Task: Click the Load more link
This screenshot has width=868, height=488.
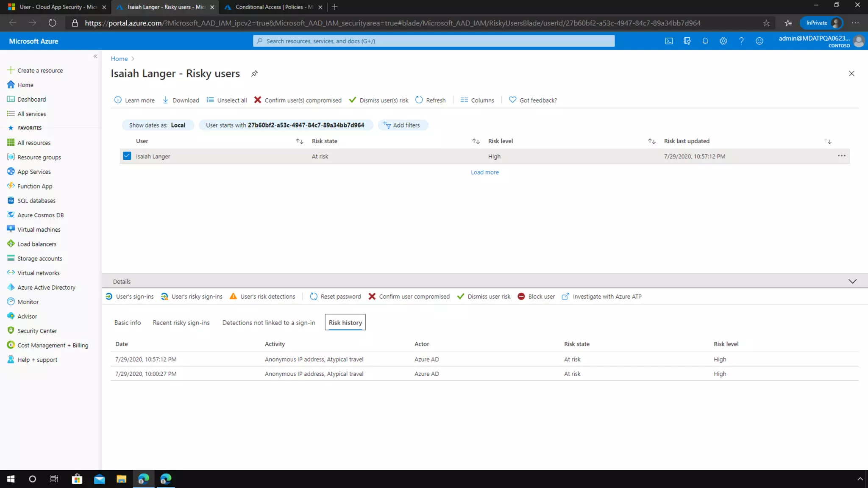Action: click(x=484, y=172)
